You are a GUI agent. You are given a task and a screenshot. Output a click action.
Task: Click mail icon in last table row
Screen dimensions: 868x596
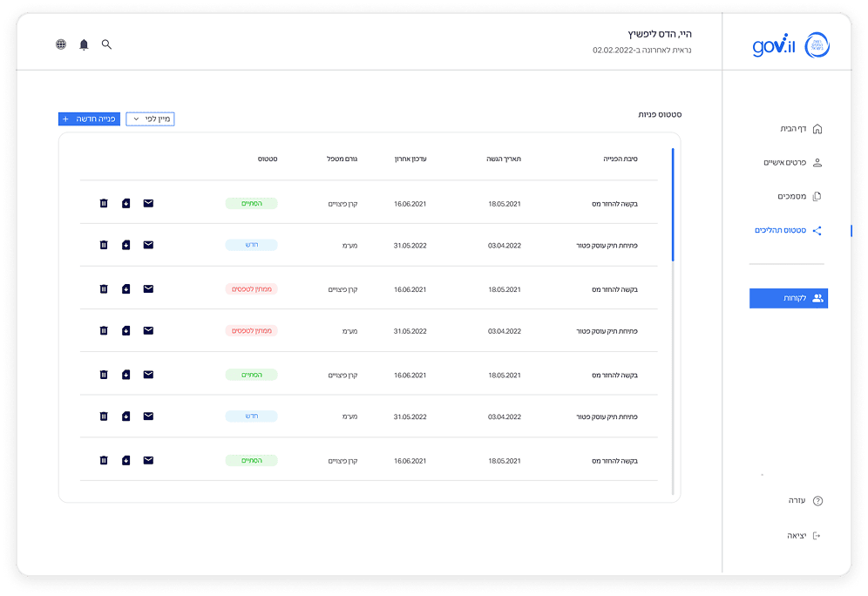(x=148, y=460)
